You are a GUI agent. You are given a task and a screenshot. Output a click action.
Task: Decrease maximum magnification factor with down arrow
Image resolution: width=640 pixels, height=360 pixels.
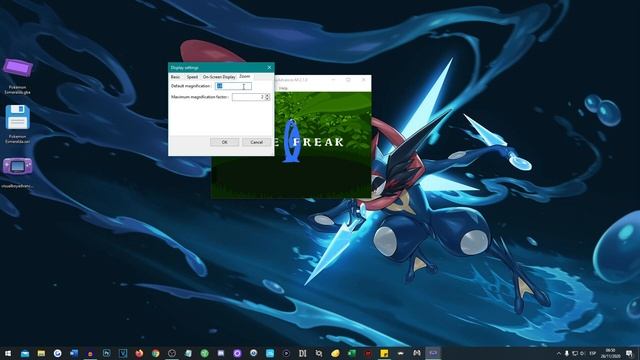[x=267, y=99]
